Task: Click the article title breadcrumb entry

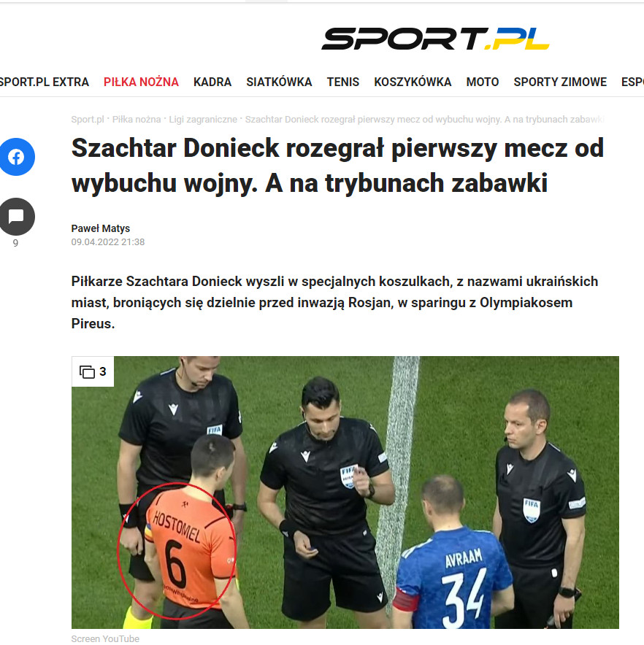Action: point(424,119)
